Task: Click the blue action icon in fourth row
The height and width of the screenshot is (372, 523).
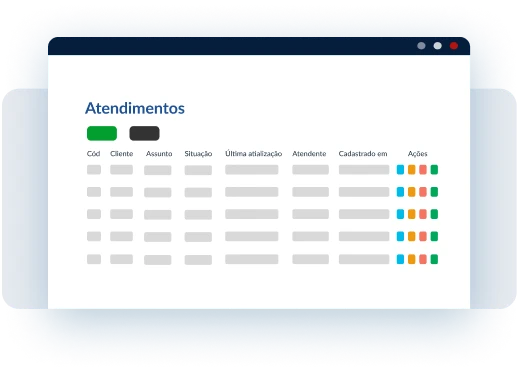Action: tap(400, 236)
